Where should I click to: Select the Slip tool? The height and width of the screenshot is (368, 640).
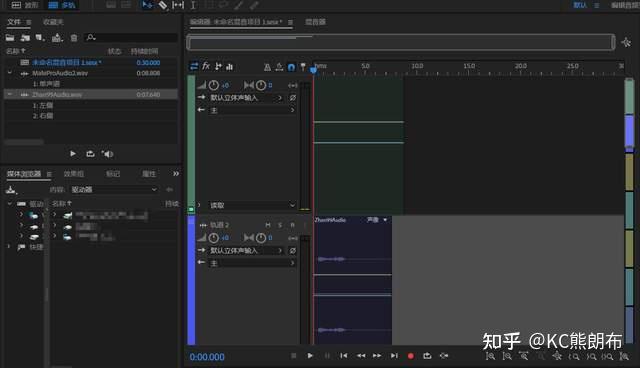[178, 5]
